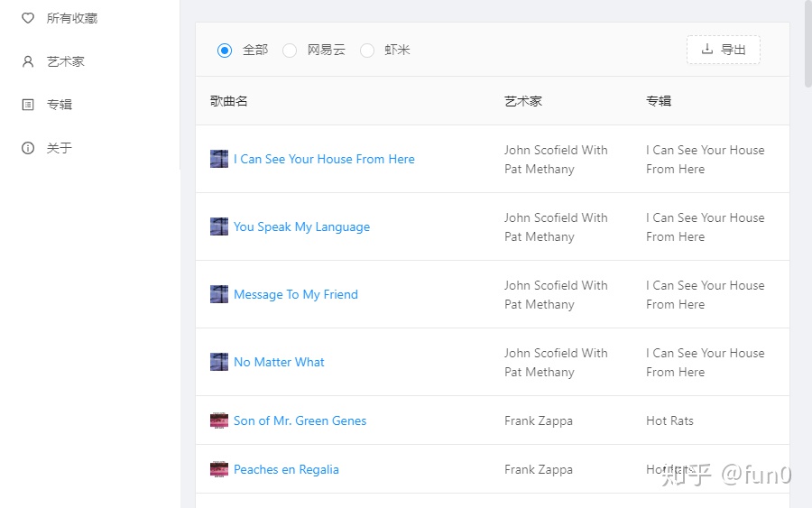Click album cell in Message To My Friend row
The height and width of the screenshot is (508, 812).
(x=706, y=295)
